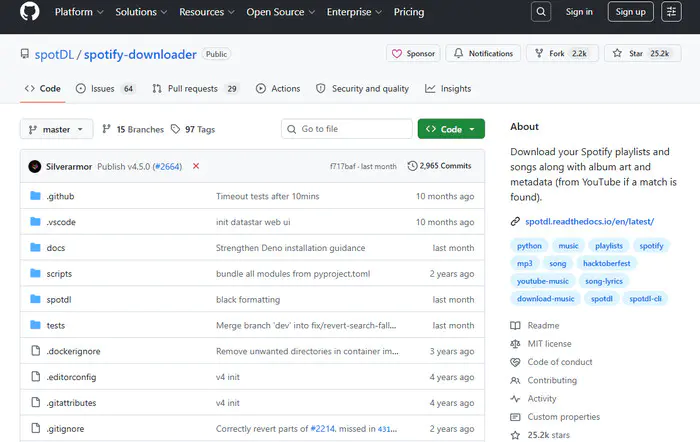Viewport: 700px width, 442px height.
Task: Open the Pricing page
Action: (x=409, y=12)
